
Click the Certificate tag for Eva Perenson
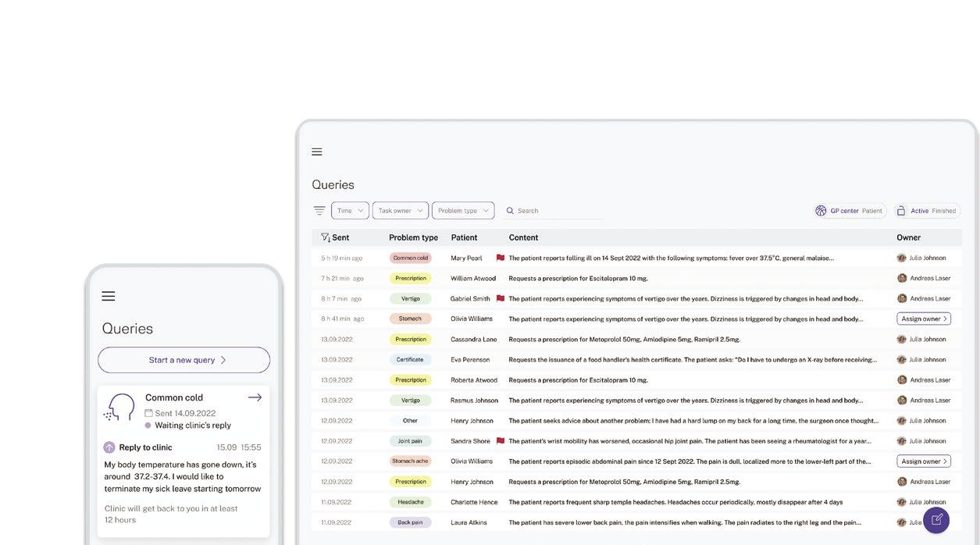tap(410, 360)
